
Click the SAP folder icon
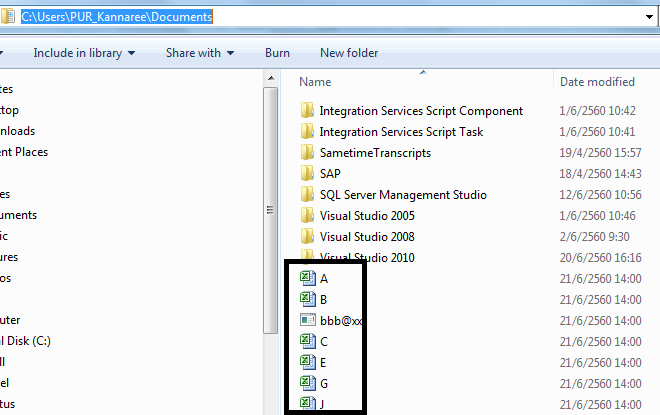coord(308,174)
